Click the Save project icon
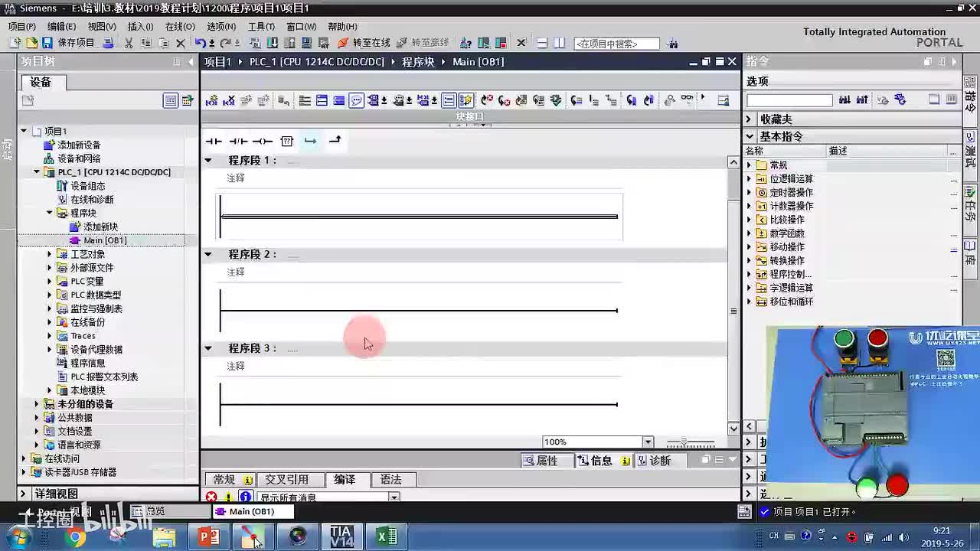980x551 pixels. coord(47,43)
